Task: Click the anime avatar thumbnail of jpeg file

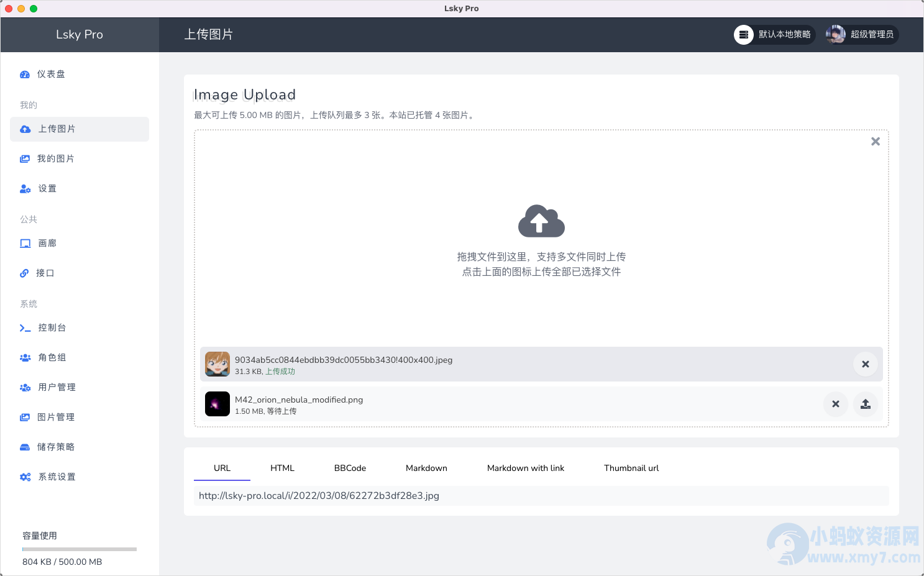Action: 217,364
